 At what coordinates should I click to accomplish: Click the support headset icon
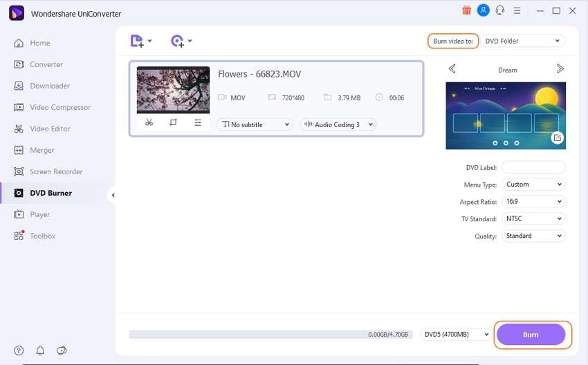500,10
